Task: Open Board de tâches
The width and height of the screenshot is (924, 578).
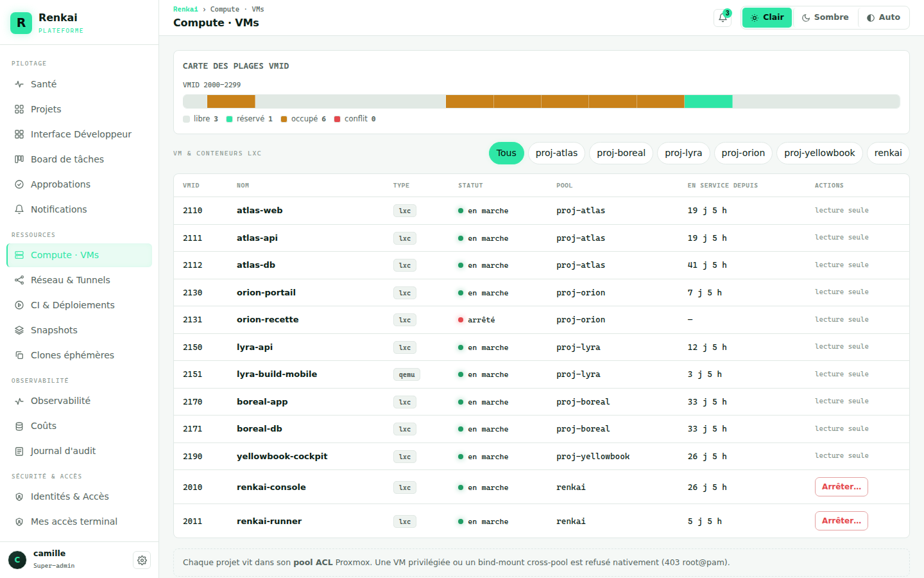Action: (x=80, y=159)
